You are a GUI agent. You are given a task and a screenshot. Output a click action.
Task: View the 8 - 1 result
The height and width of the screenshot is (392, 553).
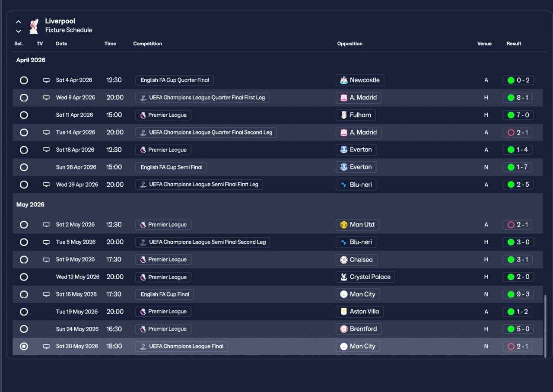pos(518,98)
